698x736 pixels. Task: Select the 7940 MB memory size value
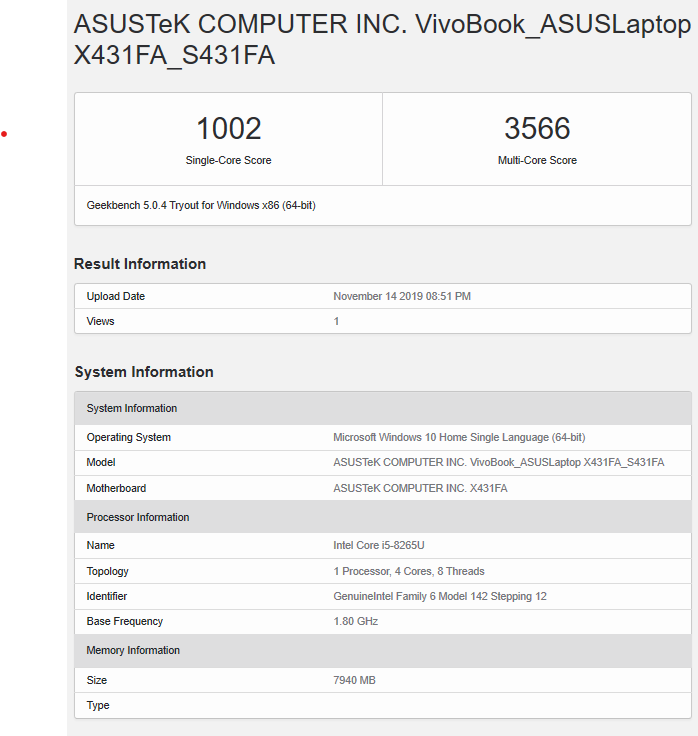(x=354, y=680)
